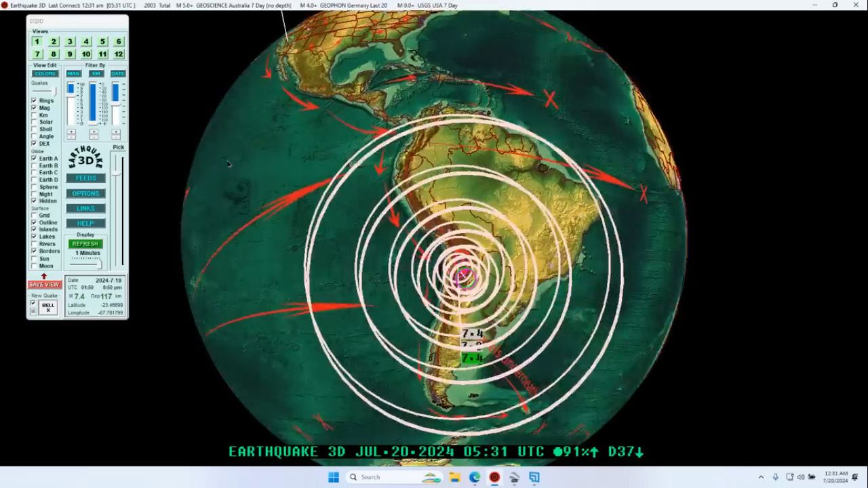Image resolution: width=868 pixels, height=488 pixels.
Task: Filter quakes using the MAG tab
Action: (x=73, y=73)
